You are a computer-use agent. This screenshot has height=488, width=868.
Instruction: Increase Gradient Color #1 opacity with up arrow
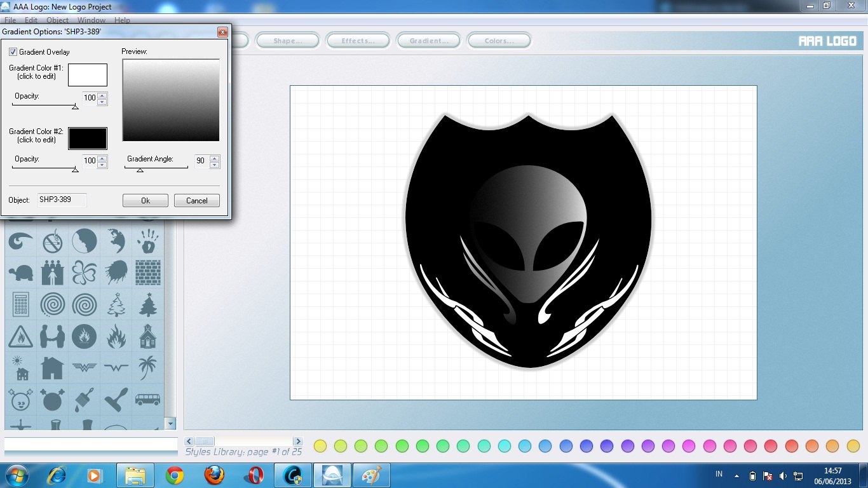tap(102, 95)
